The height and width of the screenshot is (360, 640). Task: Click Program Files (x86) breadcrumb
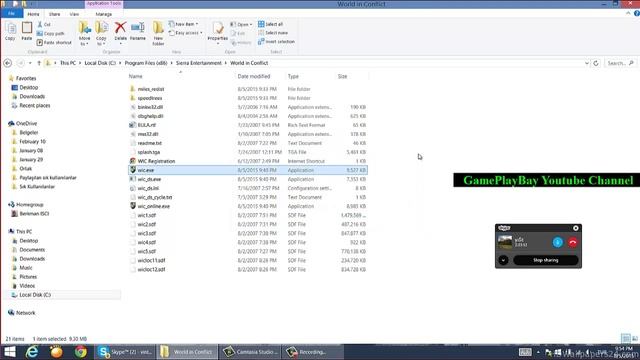(x=146, y=63)
